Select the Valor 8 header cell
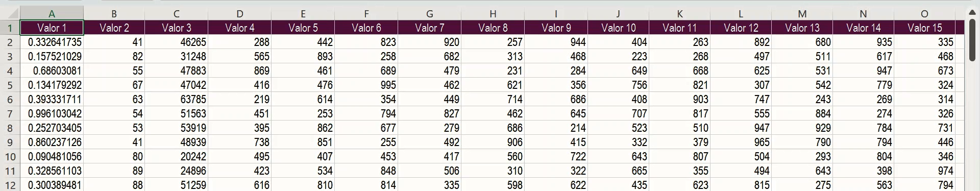Image resolution: width=980 pixels, height=191 pixels. [493, 28]
